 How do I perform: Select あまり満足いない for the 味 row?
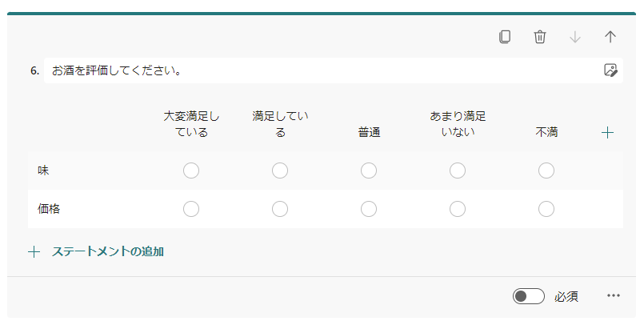[458, 171]
